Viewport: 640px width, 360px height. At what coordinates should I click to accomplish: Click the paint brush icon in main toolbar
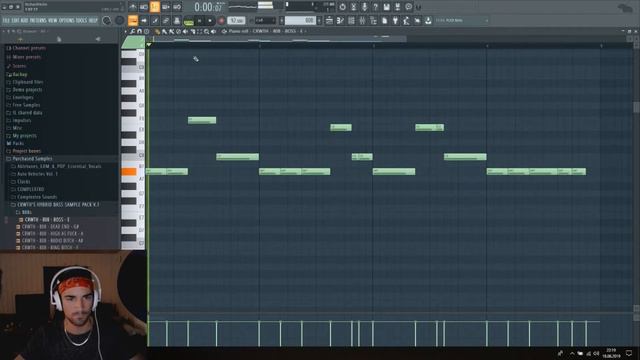pos(155,20)
